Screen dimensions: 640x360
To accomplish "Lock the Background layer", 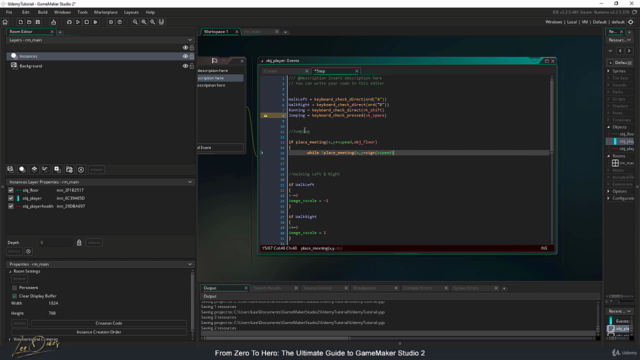I will pos(192,66).
